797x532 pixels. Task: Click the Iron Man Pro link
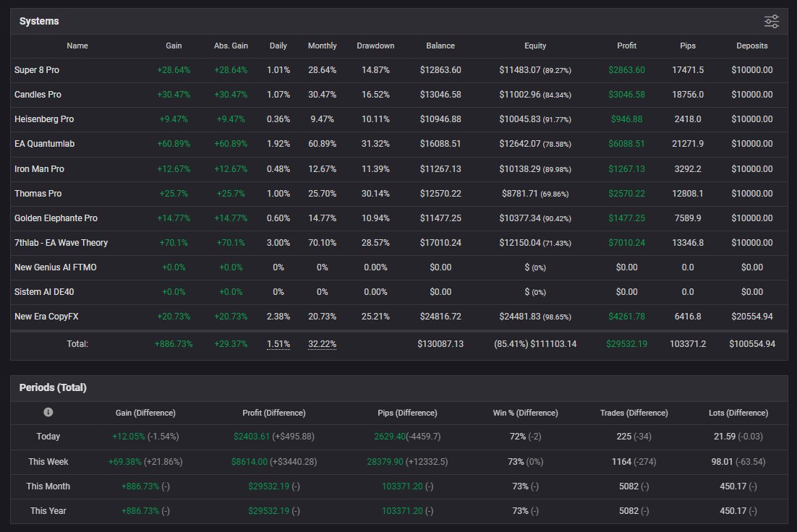[x=39, y=168]
